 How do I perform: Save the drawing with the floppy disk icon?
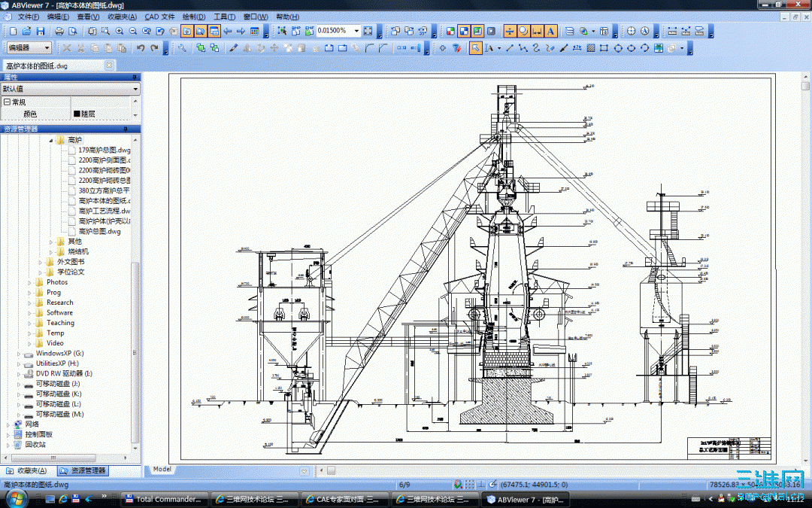(x=41, y=31)
